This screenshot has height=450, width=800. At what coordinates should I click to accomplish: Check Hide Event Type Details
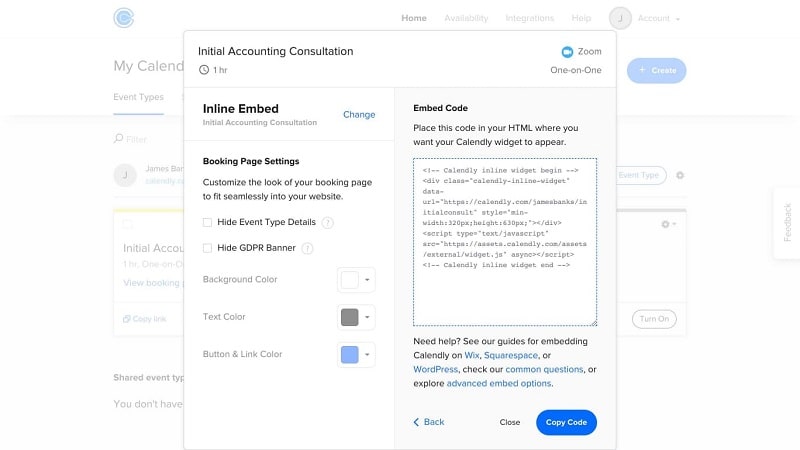coord(207,222)
